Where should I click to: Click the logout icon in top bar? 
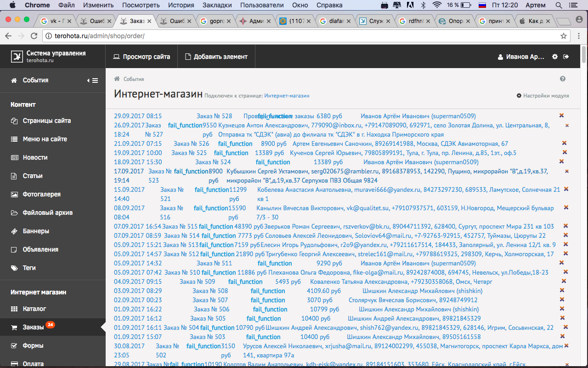point(566,57)
